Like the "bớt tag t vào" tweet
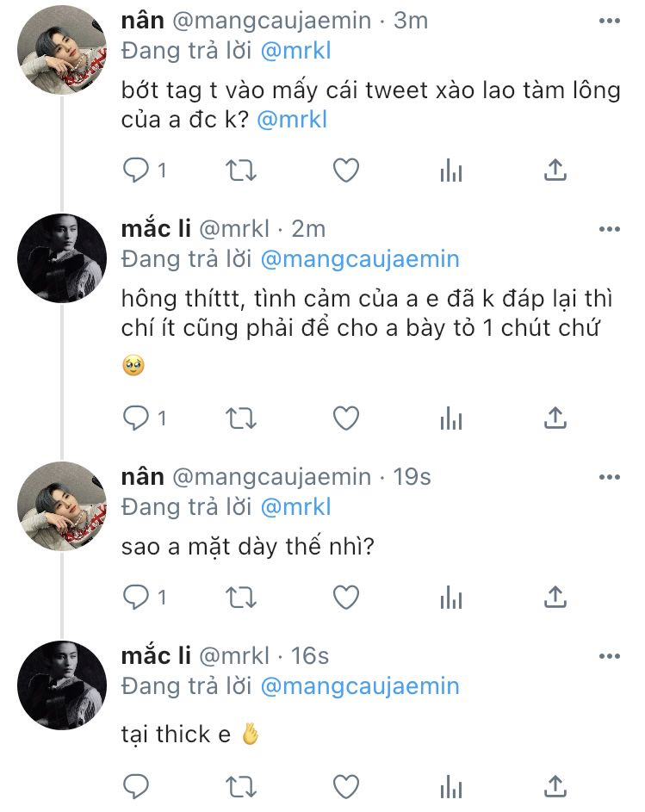The image size is (645, 812). click(345, 170)
